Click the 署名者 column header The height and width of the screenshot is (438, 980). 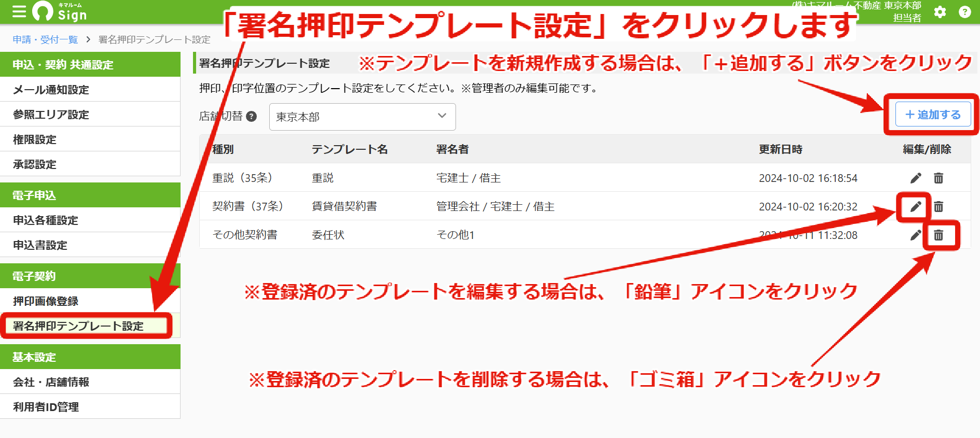(452, 149)
